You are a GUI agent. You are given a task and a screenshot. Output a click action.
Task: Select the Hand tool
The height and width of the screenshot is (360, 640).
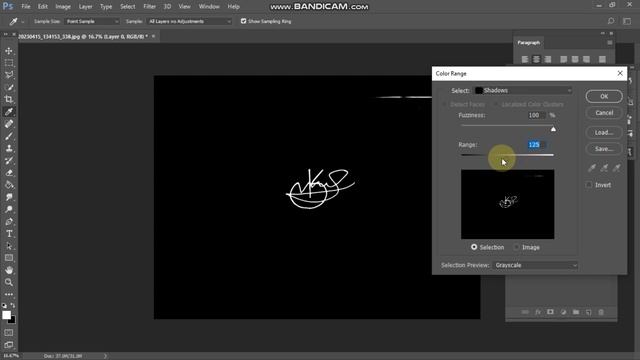(9, 270)
